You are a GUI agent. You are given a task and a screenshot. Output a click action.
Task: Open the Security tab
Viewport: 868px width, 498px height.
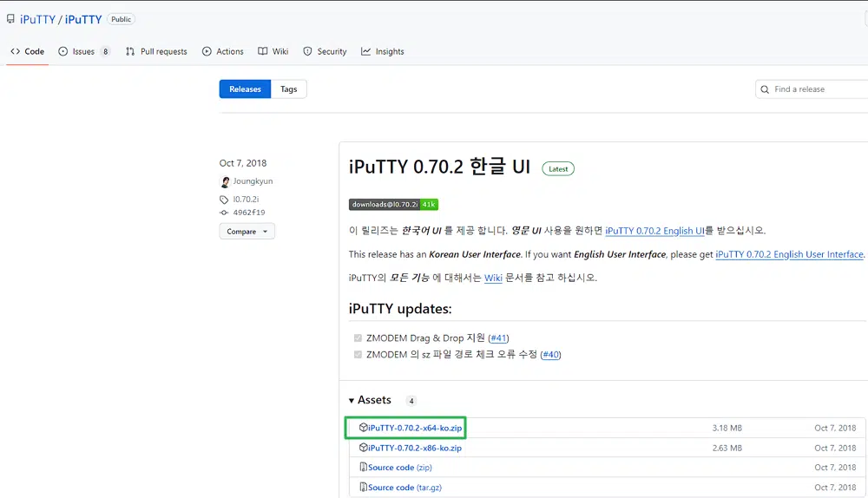[325, 51]
